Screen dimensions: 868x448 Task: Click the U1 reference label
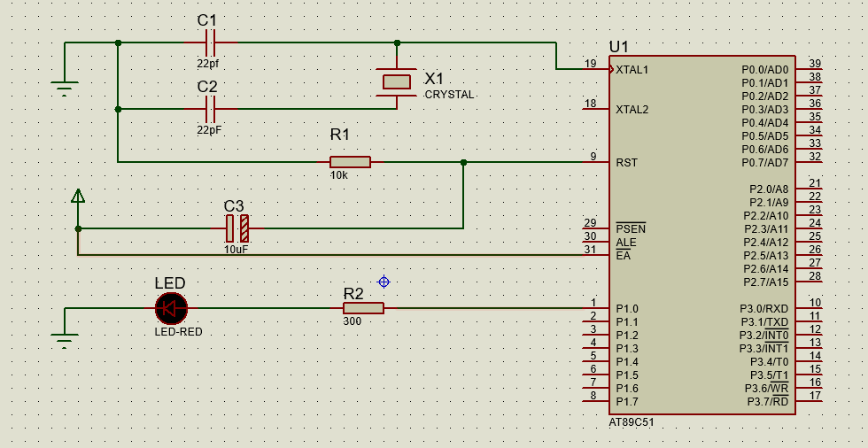click(x=619, y=47)
